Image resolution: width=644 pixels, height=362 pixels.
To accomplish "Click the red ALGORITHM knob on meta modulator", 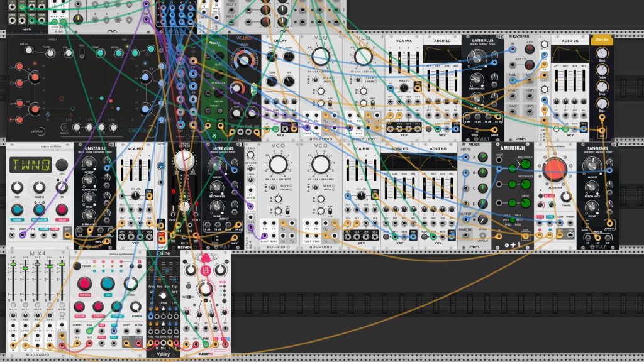I will point(555,170).
